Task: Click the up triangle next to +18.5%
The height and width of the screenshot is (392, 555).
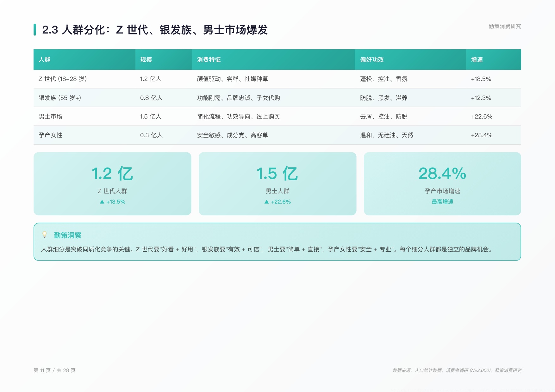Action: 102,202
